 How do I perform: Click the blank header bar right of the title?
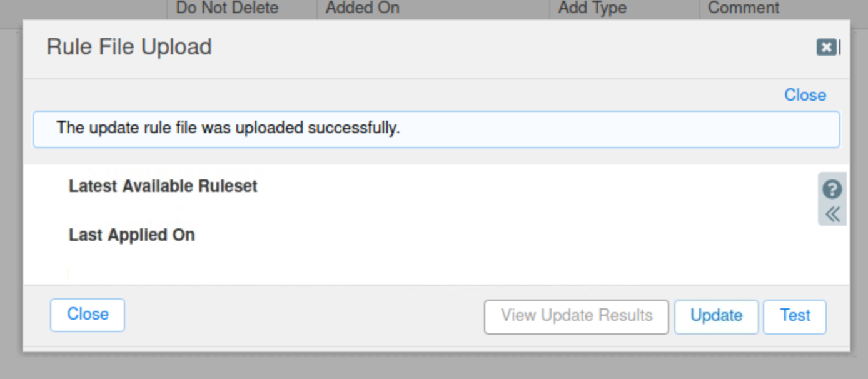click(500, 48)
